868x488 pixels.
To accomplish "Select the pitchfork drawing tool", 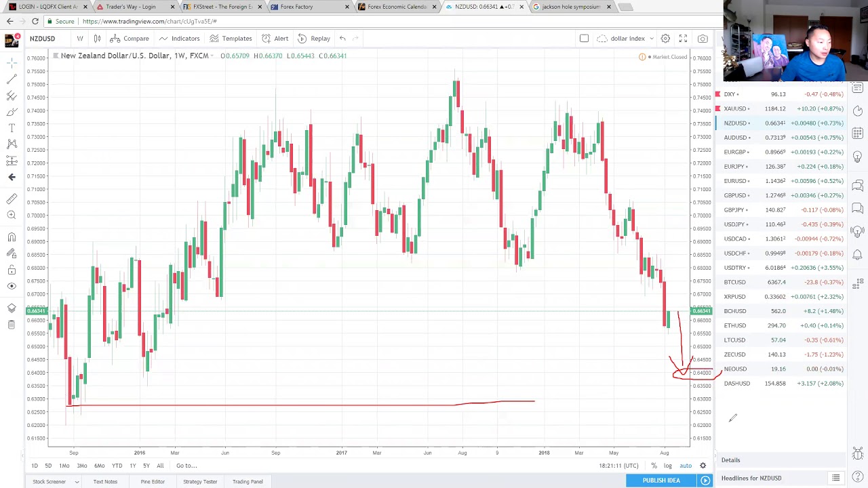I will pos(12,96).
